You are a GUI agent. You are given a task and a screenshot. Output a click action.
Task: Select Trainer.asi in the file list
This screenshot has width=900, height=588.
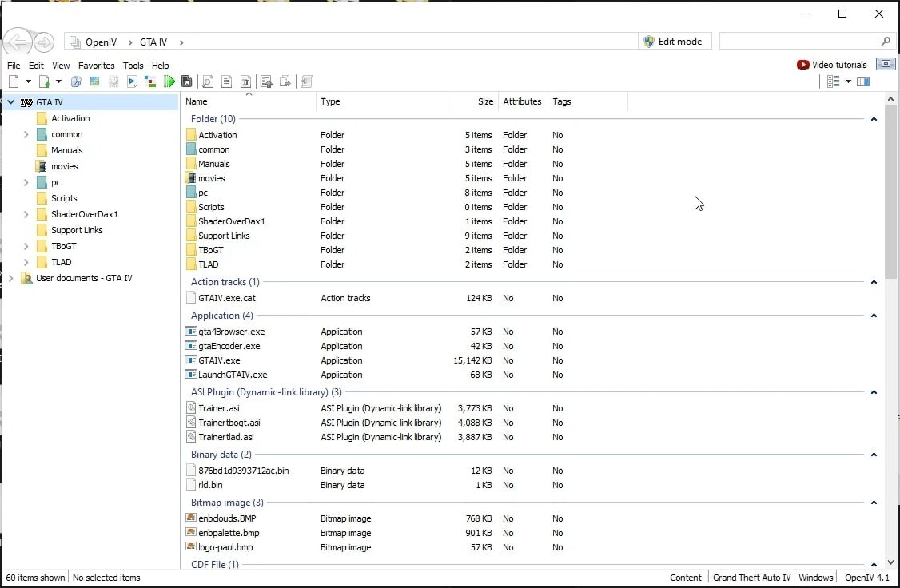219,408
